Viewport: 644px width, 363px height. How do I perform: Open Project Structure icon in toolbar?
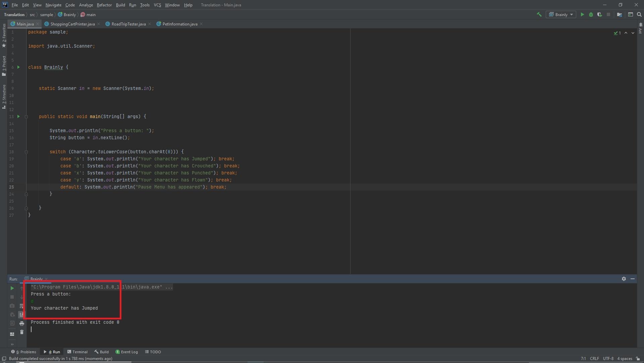619,14
